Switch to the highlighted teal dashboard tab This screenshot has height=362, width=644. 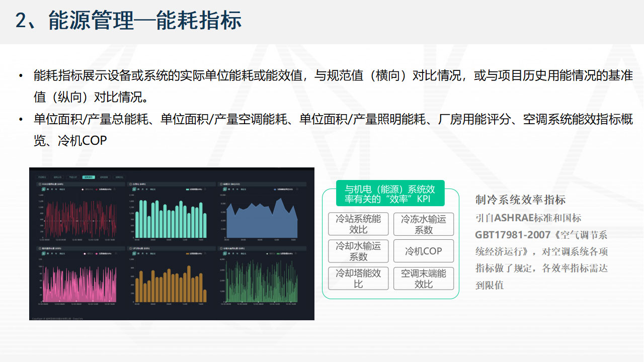click(88, 177)
